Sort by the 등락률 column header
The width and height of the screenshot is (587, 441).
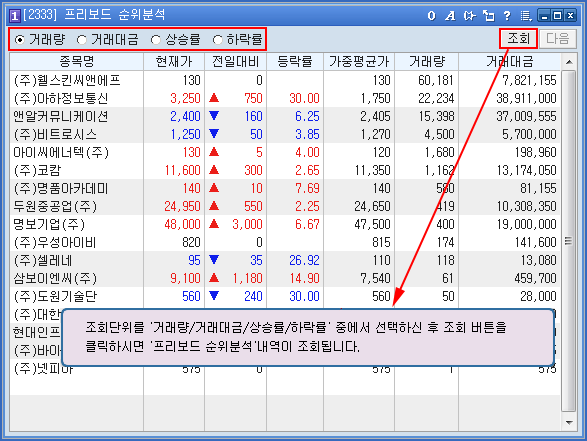pyautogui.click(x=295, y=61)
